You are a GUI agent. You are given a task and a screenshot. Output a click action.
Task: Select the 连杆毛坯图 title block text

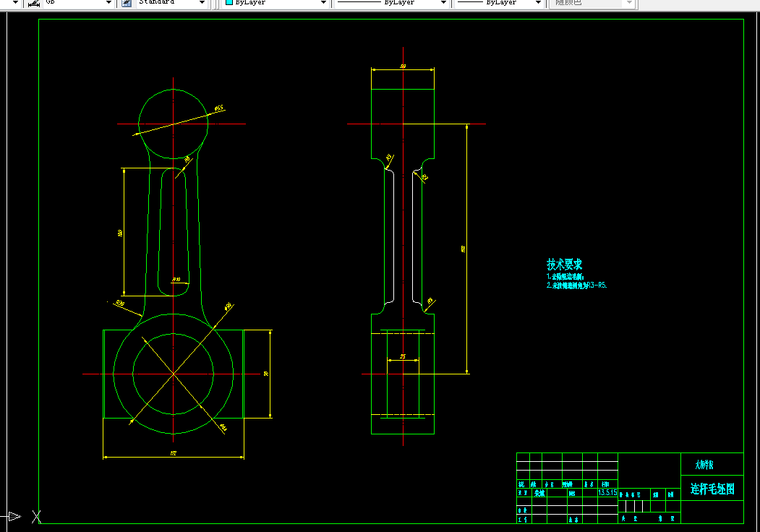712,489
